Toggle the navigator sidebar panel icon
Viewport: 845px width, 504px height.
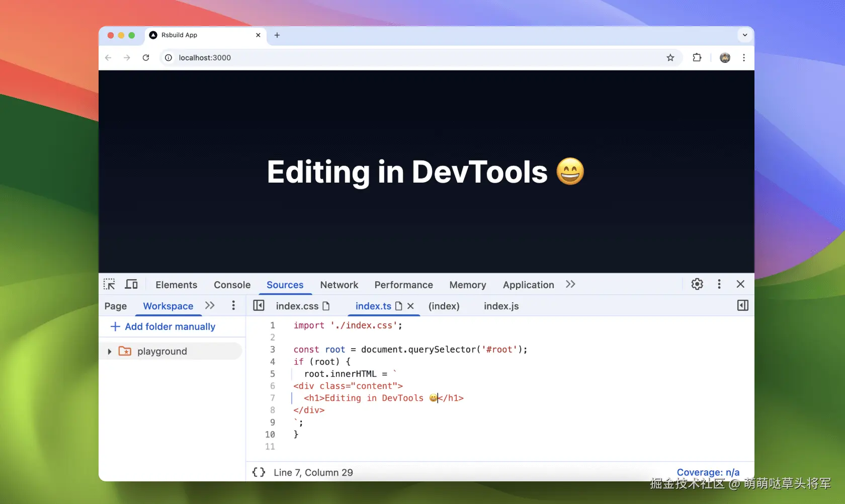(259, 305)
